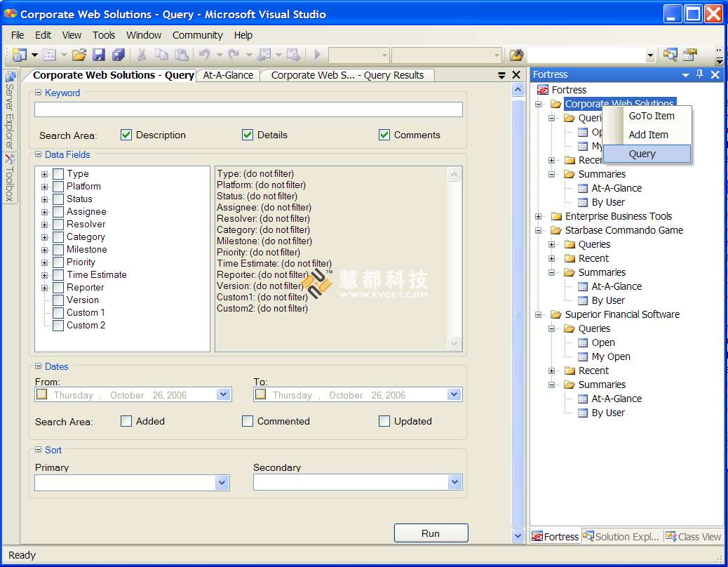Open the Community menu

(197, 35)
